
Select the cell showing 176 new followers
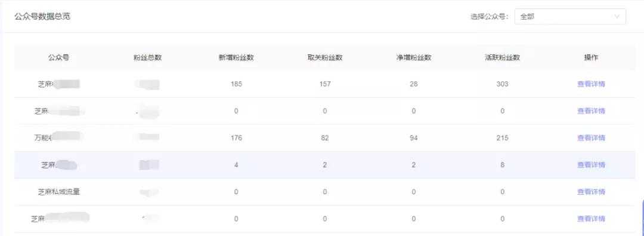click(x=236, y=138)
